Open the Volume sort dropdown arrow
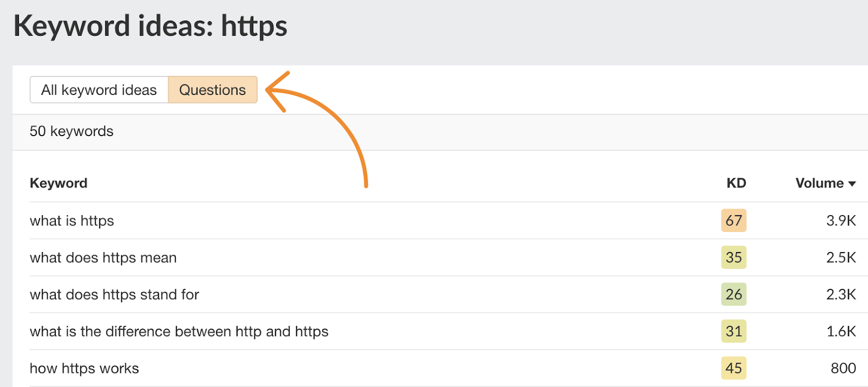The height and width of the screenshot is (387, 868). (x=851, y=183)
